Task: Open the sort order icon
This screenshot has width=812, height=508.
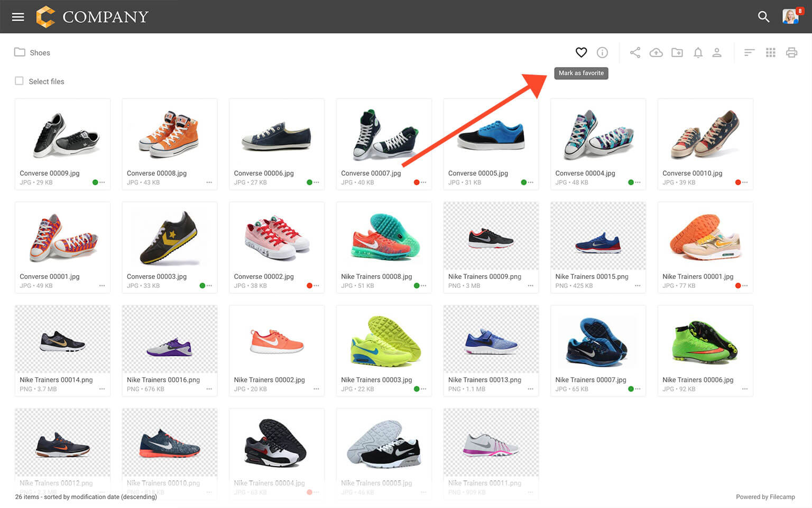Action: tap(749, 52)
